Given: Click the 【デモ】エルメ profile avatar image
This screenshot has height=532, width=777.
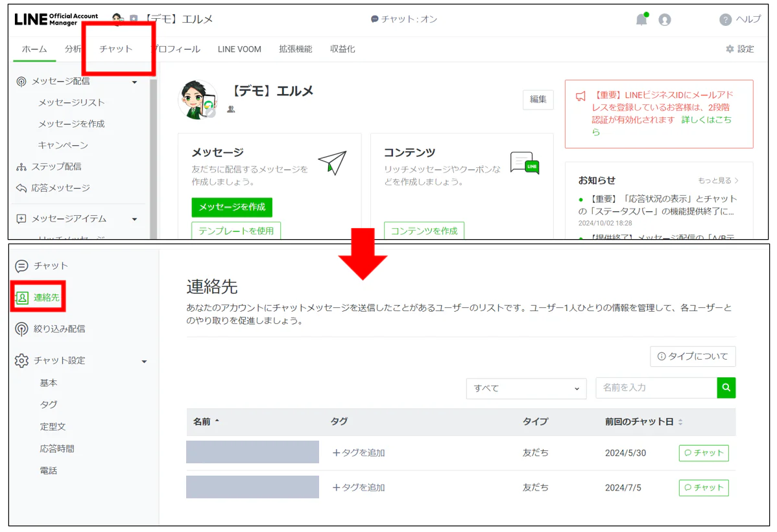Looking at the screenshot, I should [x=198, y=100].
